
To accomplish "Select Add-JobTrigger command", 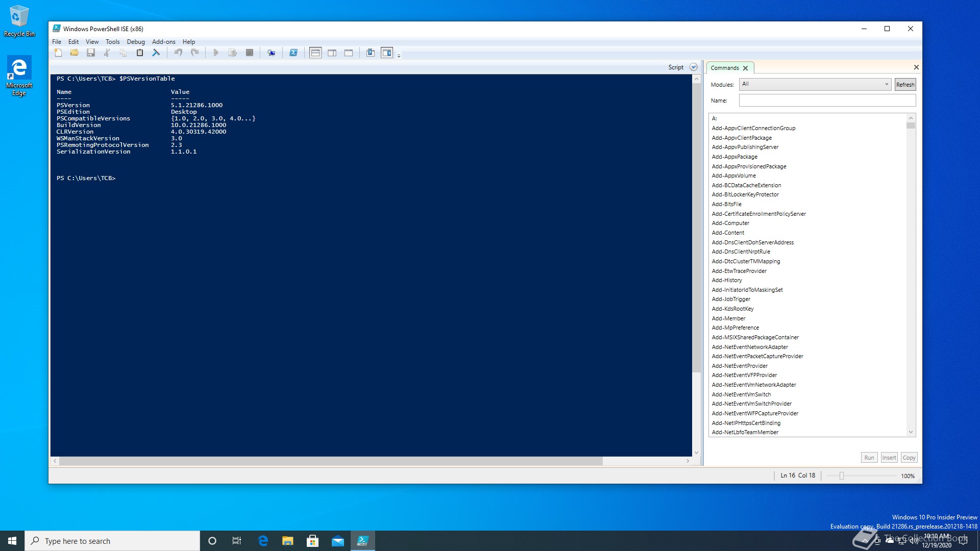I will pos(731,299).
